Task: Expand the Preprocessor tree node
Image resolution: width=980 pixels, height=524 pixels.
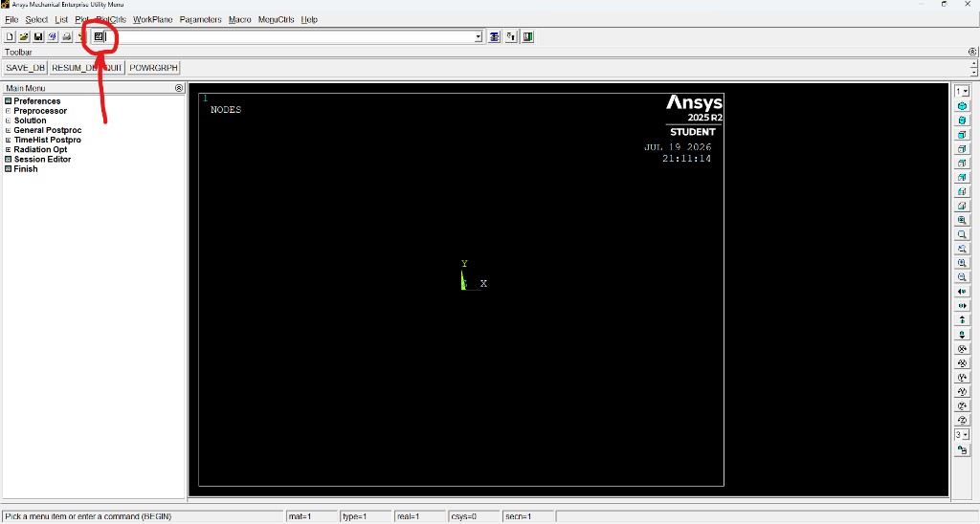Action: (8, 111)
